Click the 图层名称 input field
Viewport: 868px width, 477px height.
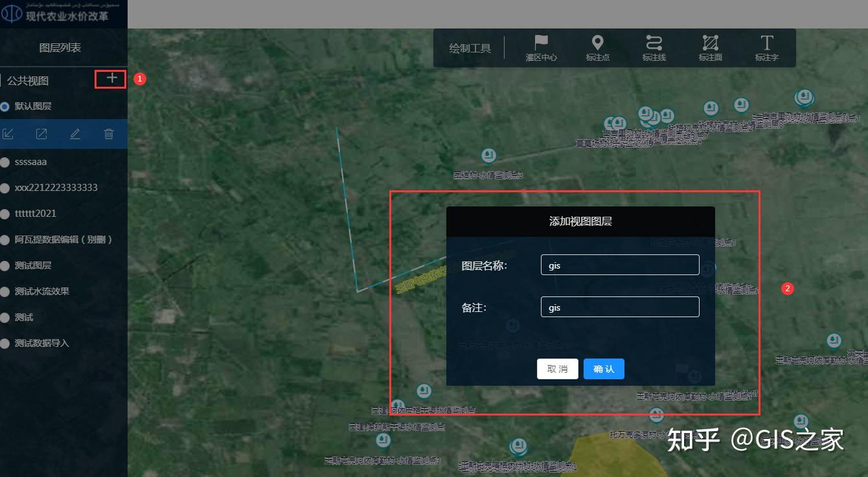(620, 265)
